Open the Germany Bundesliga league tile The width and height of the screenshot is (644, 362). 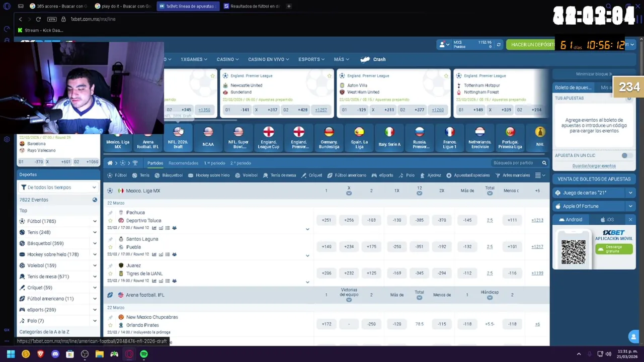pyautogui.click(x=329, y=138)
